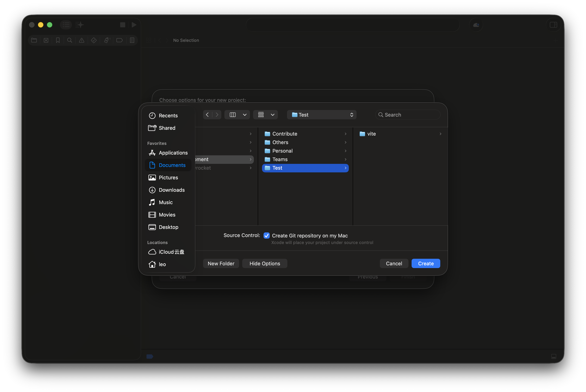
Task: Click the grouping grid icon
Action: tap(261, 115)
